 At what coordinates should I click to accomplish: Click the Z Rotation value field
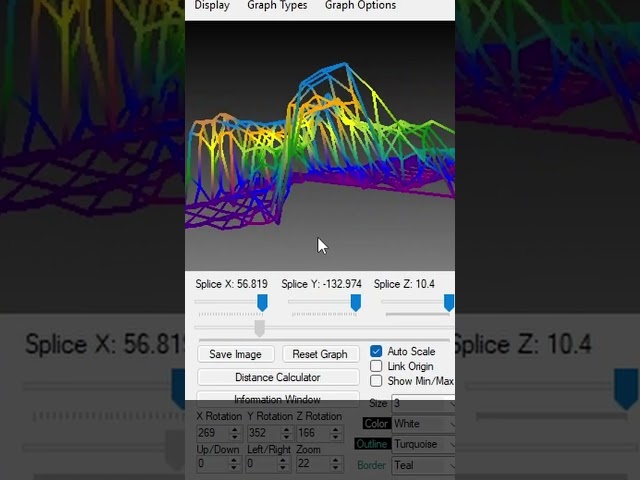(312, 433)
